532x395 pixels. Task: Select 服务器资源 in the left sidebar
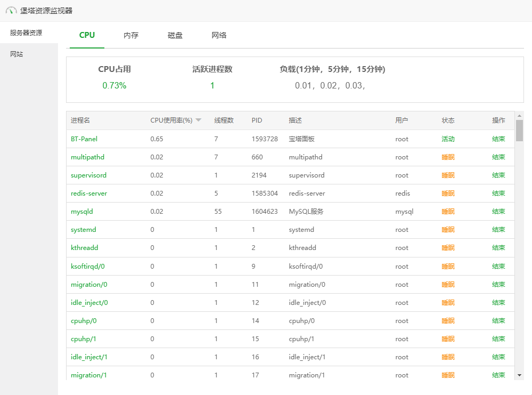click(26, 33)
